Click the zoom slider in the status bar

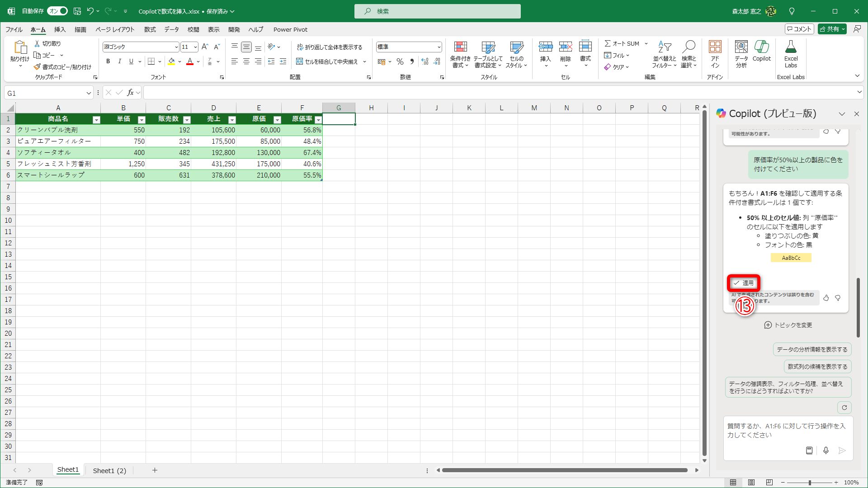(809, 483)
